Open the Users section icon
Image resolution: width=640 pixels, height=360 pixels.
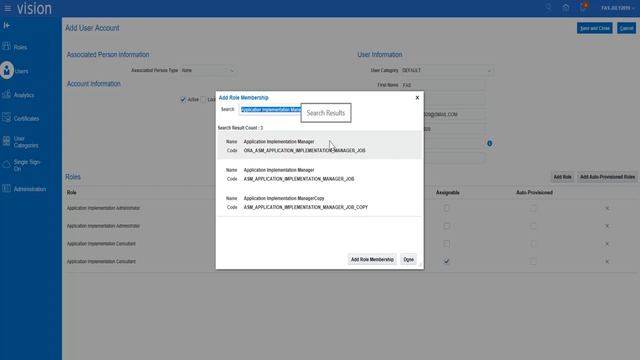pos(7,70)
